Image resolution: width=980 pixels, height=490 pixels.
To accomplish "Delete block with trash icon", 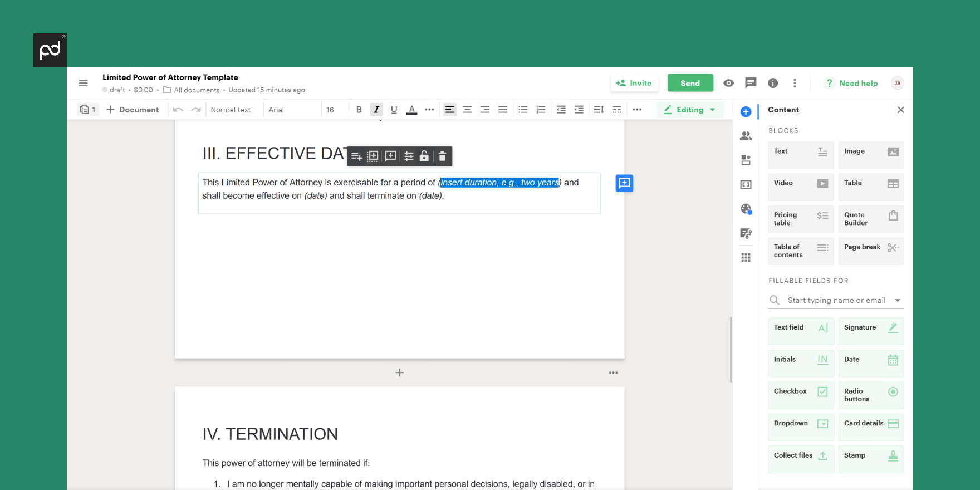I will (442, 156).
